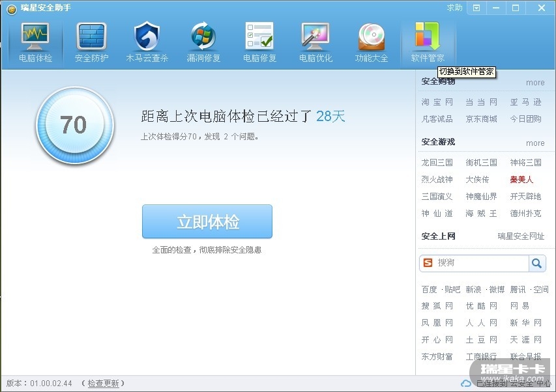Click the 检查更新 link

pos(103,383)
